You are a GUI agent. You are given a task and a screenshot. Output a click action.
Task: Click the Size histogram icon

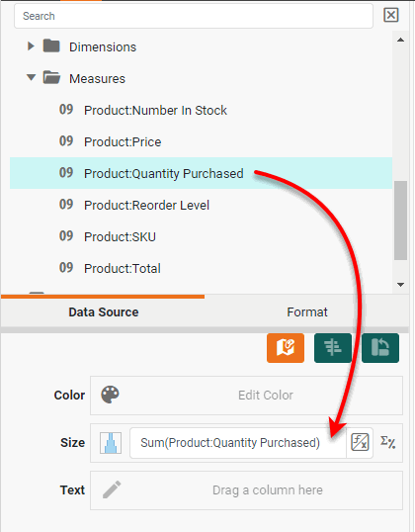[x=111, y=443]
